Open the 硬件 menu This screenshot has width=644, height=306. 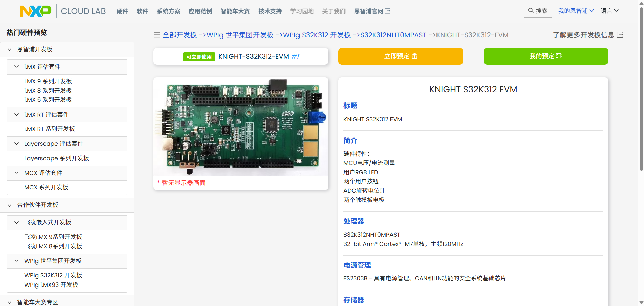(122, 11)
